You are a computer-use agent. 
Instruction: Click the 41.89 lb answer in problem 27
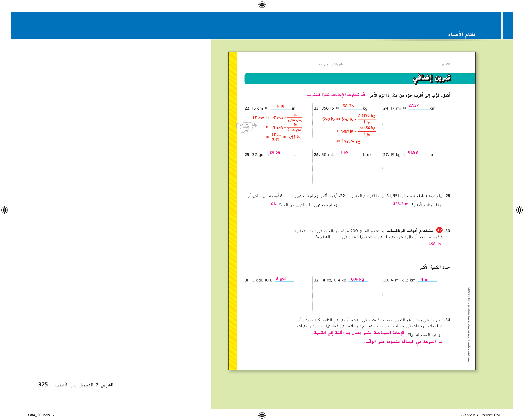click(413, 152)
